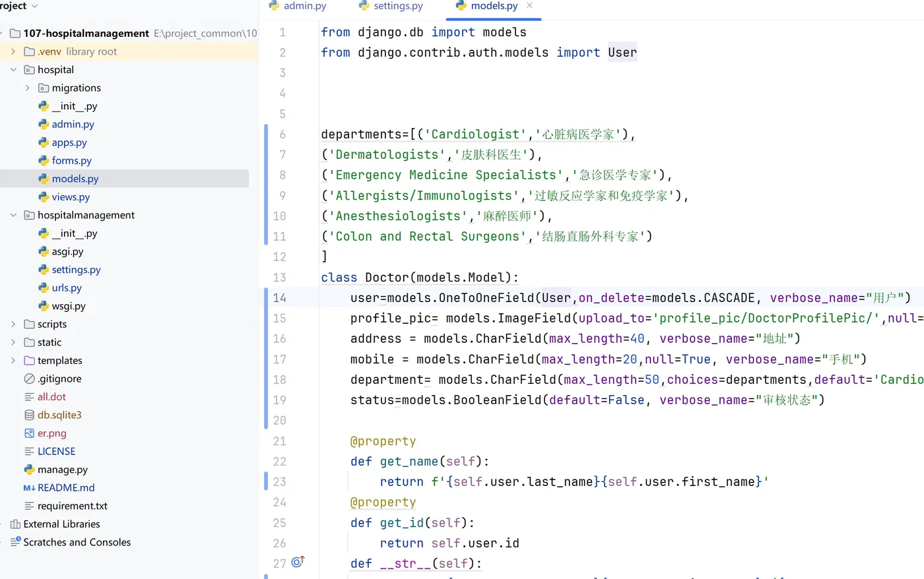Image resolution: width=924 pixels, height=579 pixels.
Task: Click 'status' field on line 19
Action: (x=372, y=400)
